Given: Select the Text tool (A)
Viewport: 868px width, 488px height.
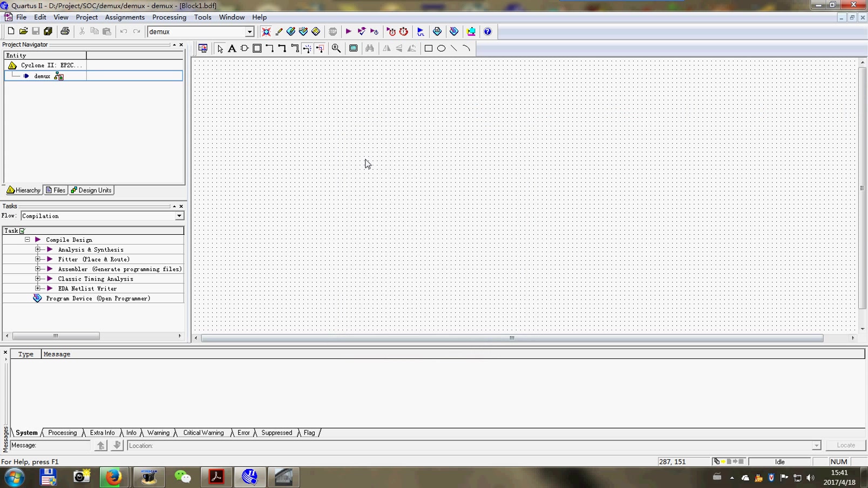Looking at the screenshot, I should (232, 49).
